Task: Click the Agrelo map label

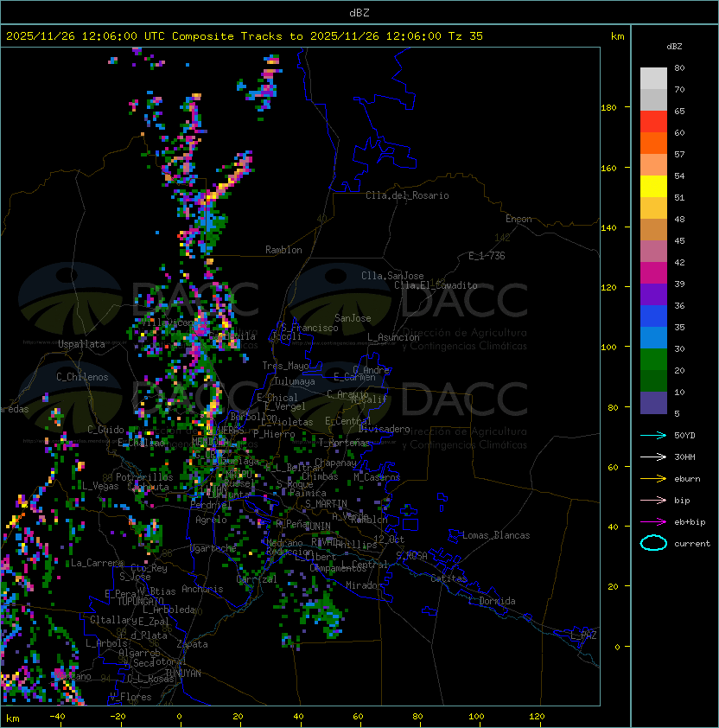Action: coord(211,520)
